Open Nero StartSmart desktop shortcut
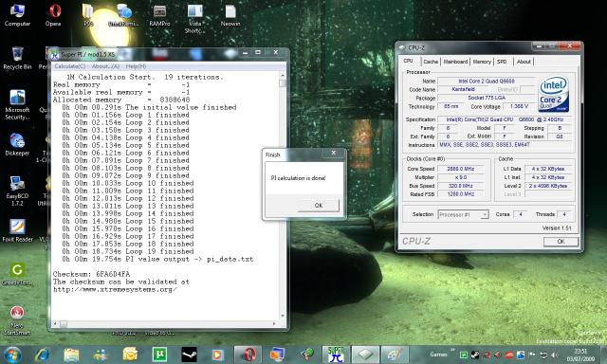The width and height of the screenshot is (607, 364). pos(17,320)
